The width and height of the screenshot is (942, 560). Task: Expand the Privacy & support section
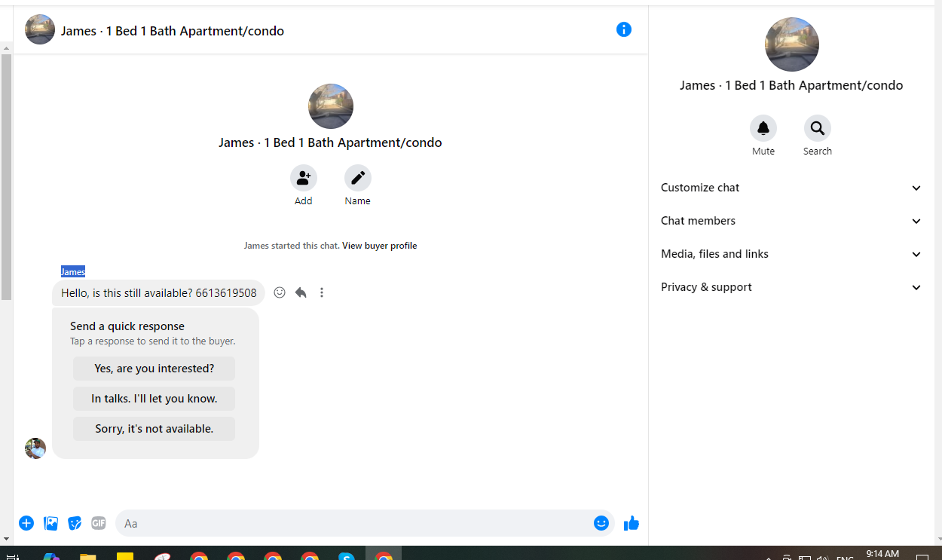791,287
